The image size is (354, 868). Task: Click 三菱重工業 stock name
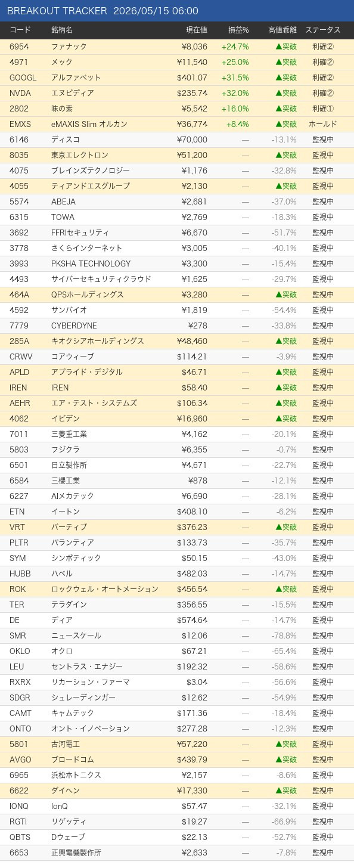tap(69, 434)
